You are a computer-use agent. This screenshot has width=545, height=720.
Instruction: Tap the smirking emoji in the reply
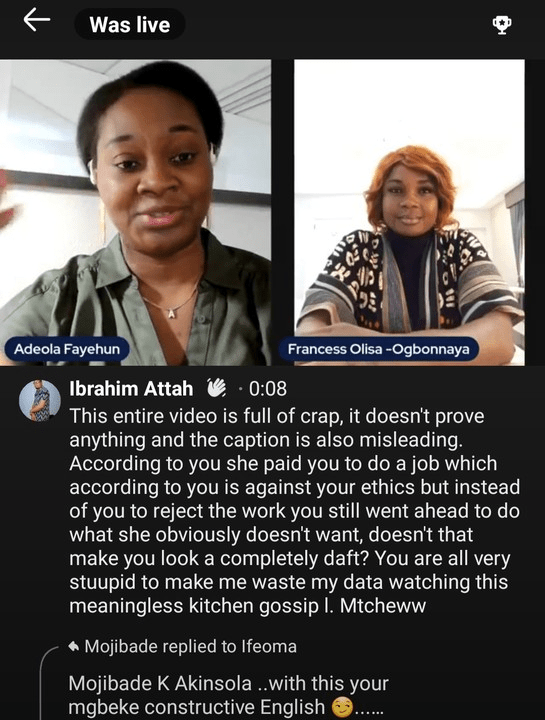(342, 708)
